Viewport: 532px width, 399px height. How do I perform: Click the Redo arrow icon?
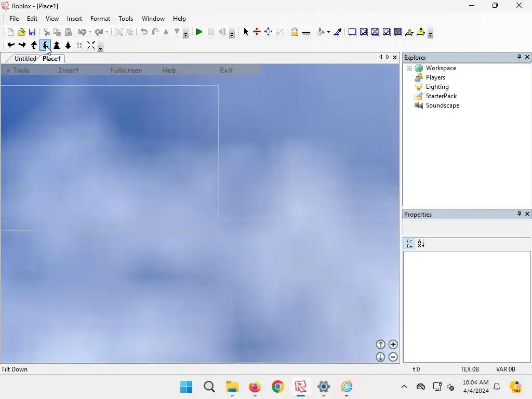click(99, 32)
